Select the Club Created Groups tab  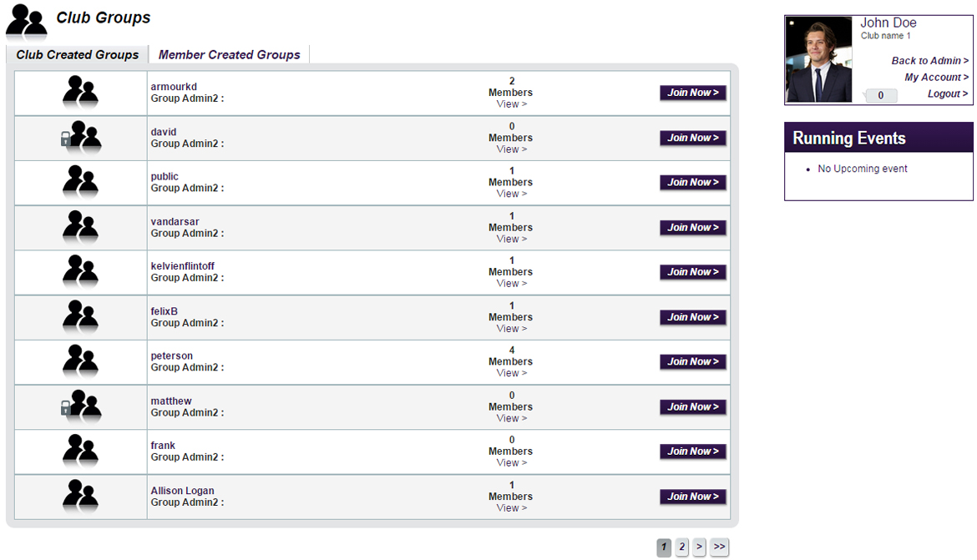point(77,54)
